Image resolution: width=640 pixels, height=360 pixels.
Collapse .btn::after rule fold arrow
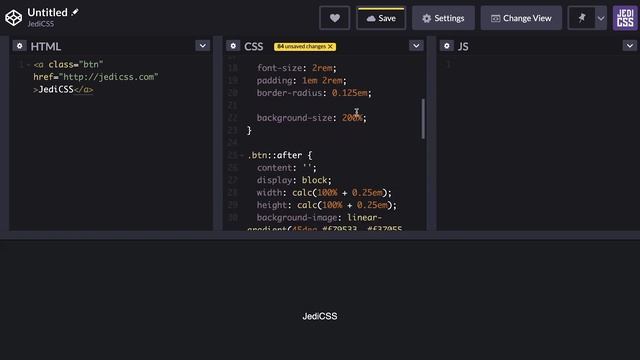tap(242, 156)
